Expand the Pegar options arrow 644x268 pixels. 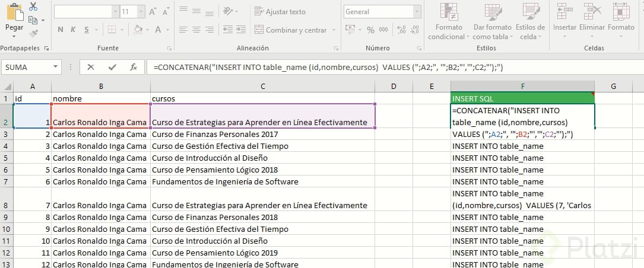(x=14, y=37)
